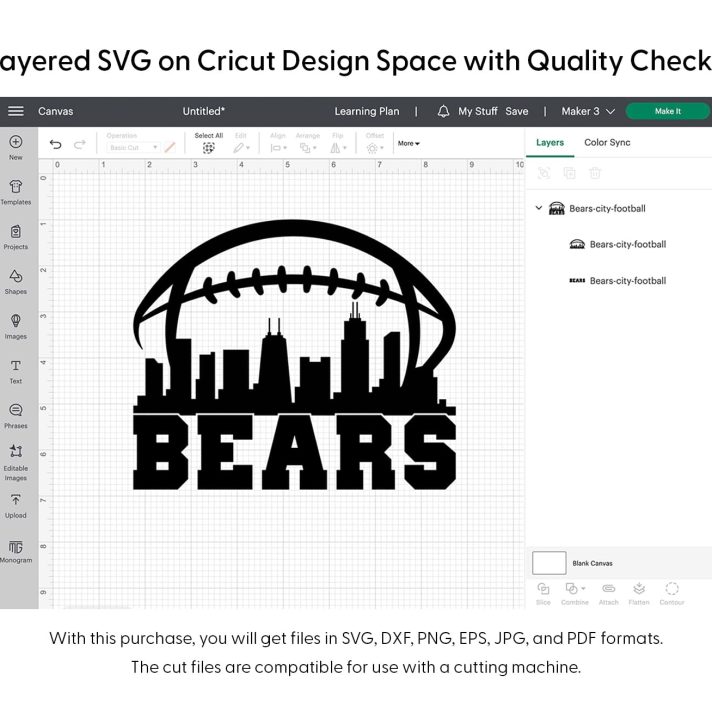The width and height of the screenshot is (712, 712).
Task: Click the Delete layer trash icon
Action: [595, 173]
